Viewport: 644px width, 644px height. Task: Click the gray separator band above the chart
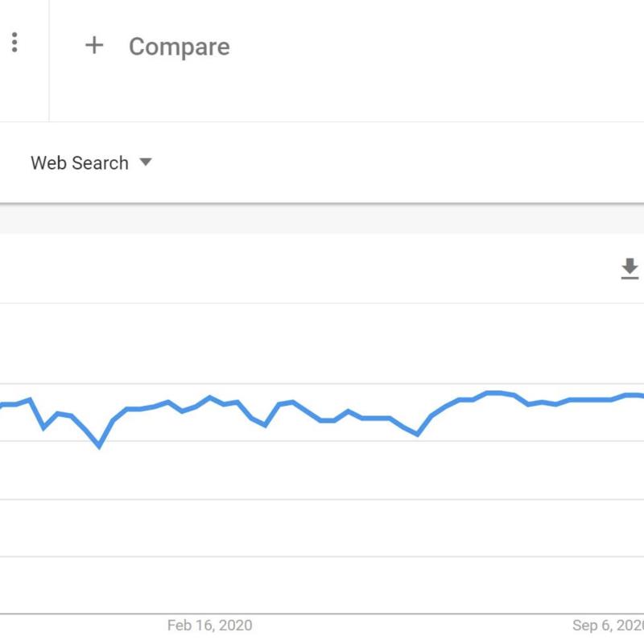coord(322,219)
